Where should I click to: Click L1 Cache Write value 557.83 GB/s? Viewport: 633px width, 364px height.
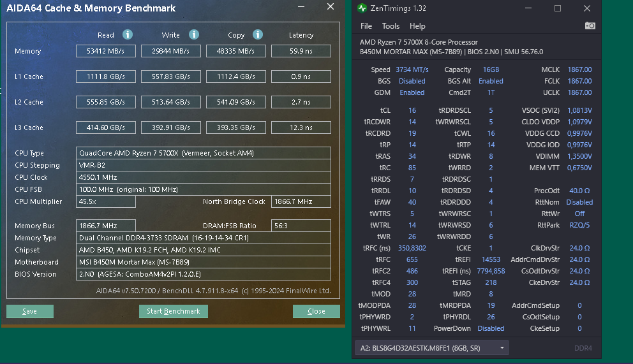(x=171, y=76)
